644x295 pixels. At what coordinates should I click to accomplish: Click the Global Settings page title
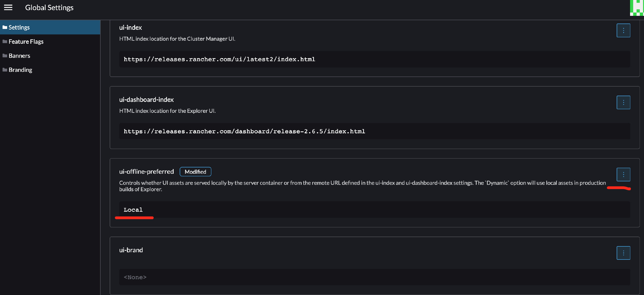pos(49,8)
